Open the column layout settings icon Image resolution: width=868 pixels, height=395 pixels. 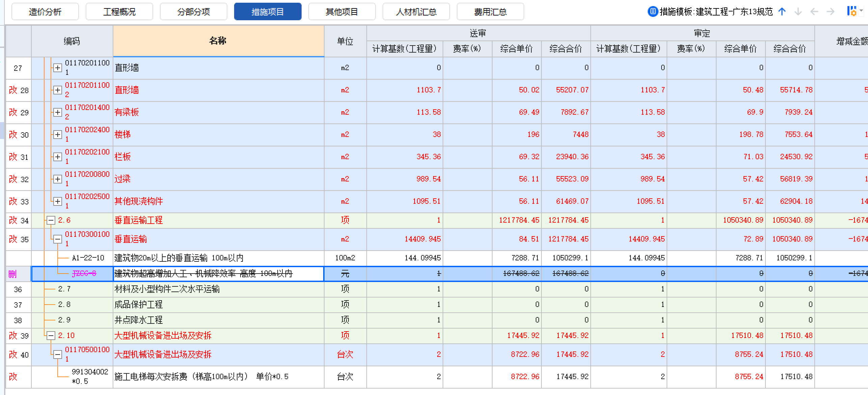(853, 11)
